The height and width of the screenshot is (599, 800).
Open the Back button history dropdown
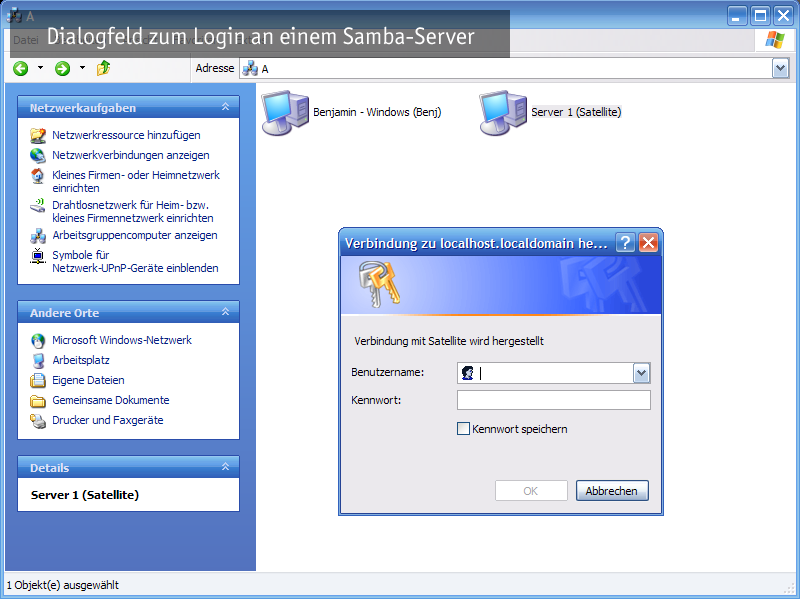tap(40, 68)
